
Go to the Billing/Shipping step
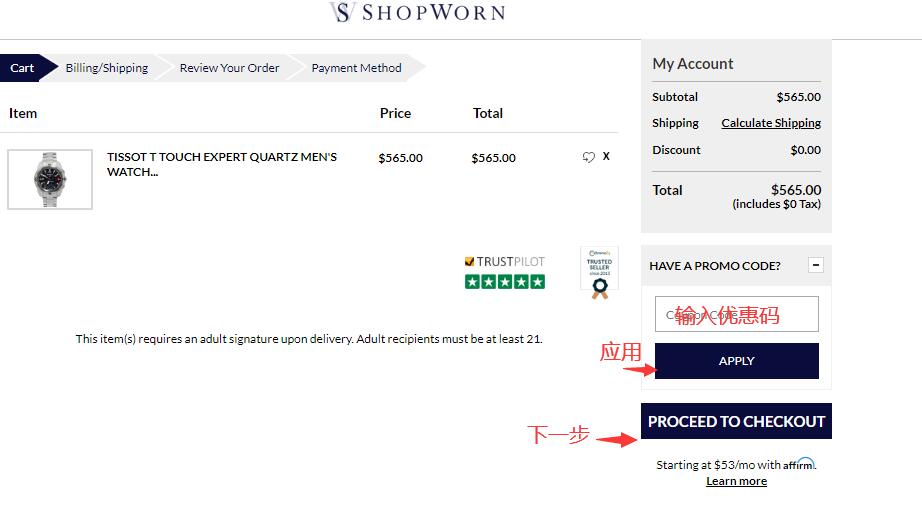pos(106,68)
